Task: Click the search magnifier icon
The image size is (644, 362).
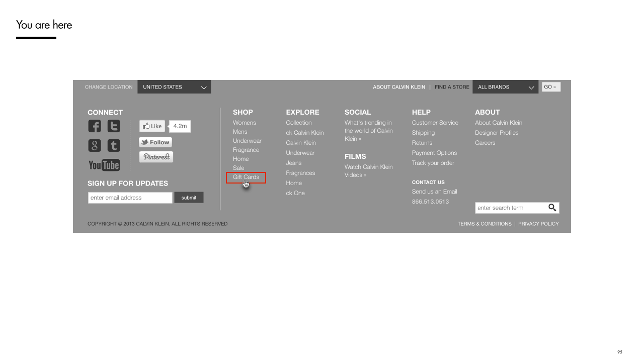Action: click(x=552, y=208)
